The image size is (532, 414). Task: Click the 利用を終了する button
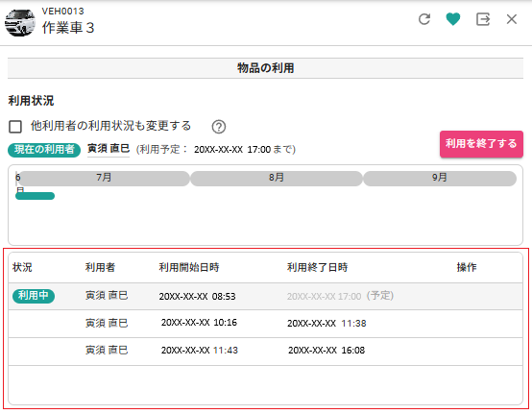click(x=481, y=144)
